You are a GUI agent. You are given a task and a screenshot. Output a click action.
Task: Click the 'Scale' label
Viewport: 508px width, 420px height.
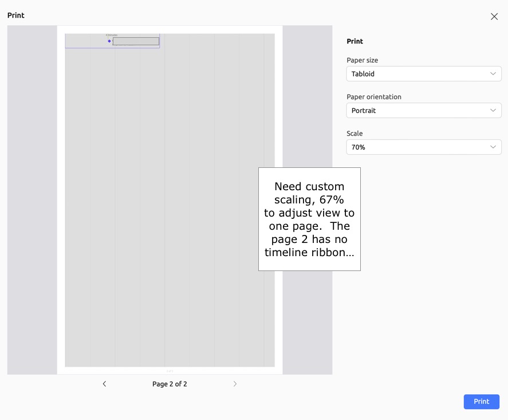(355, 134)
